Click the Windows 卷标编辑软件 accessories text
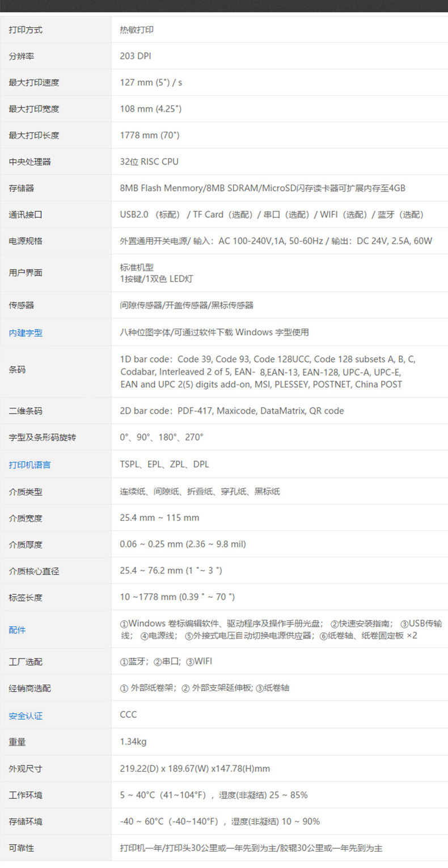 coord(281,629)
